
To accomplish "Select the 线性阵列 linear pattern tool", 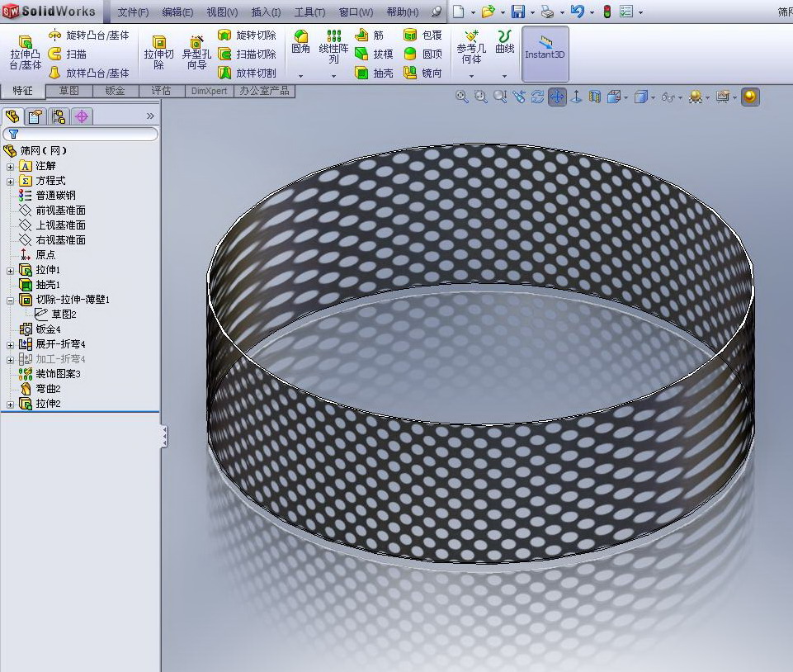I will 334,46.
